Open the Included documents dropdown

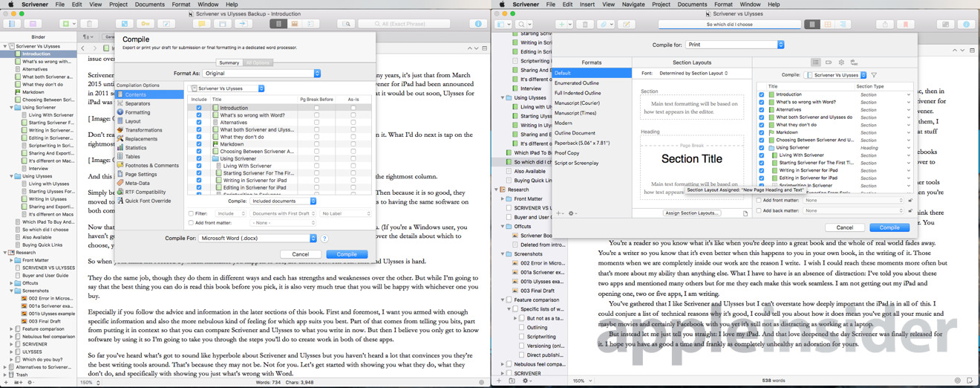coord(282,201)
